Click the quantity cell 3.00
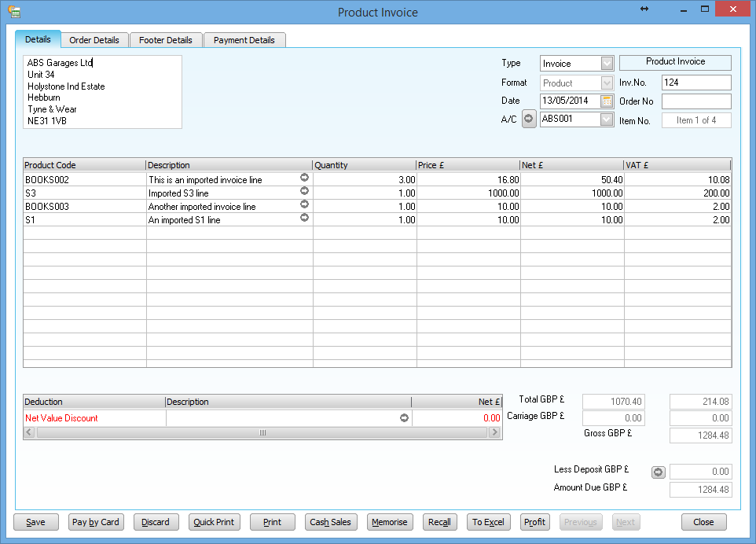This screenshot has width=756, height=544. (365, 179)
